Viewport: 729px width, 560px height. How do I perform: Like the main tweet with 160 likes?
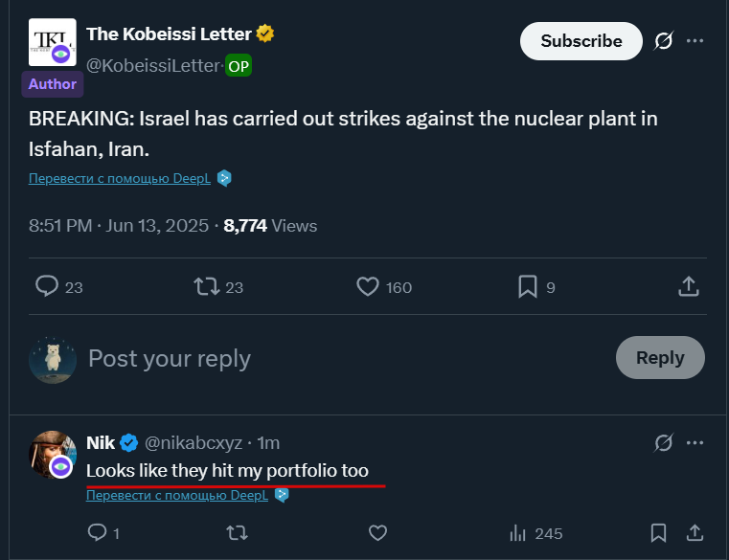point(367,287)
